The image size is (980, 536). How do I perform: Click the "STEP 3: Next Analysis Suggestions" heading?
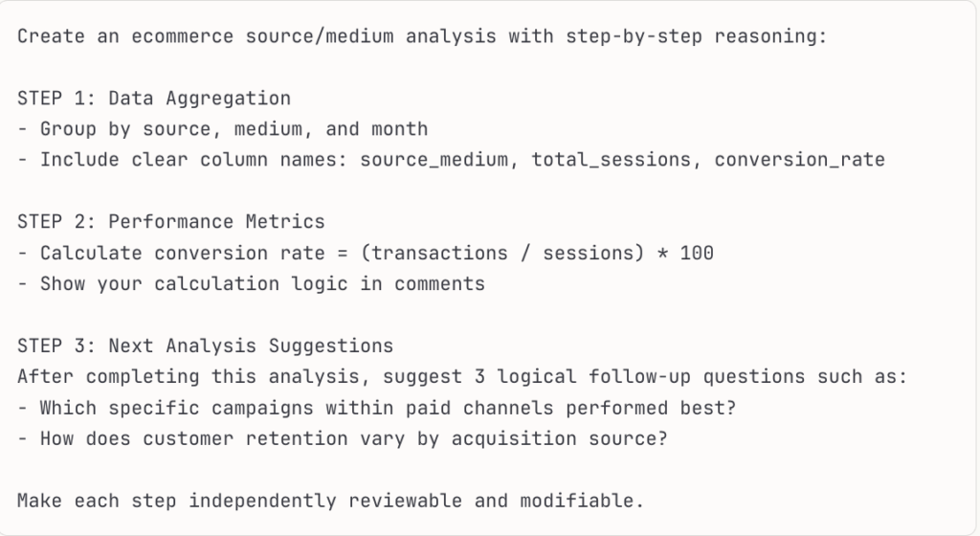coord(205,346)
